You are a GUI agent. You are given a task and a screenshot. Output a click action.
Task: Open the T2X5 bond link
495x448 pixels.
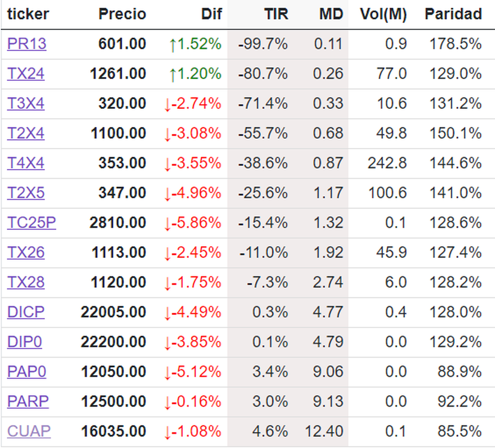pyautogui.click(x=26, y=193)
